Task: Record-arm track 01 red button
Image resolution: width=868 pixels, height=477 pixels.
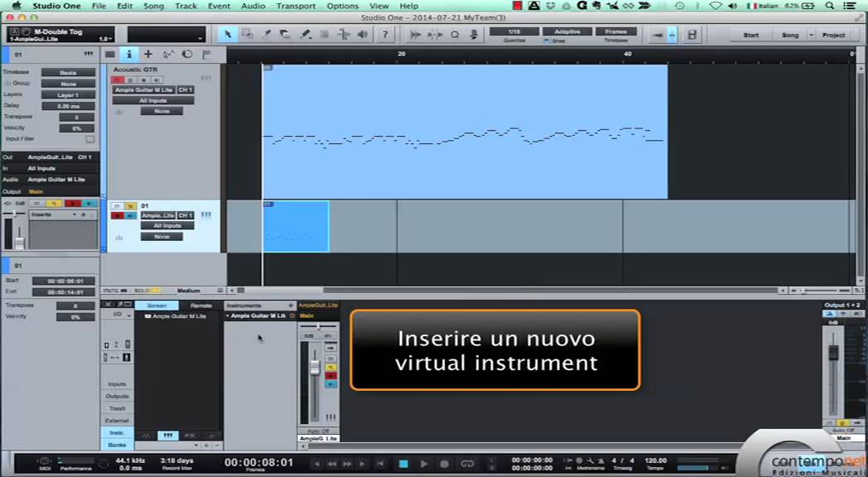Action: click(118, 215)
